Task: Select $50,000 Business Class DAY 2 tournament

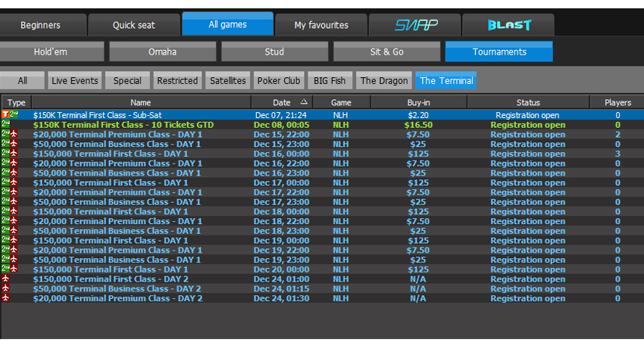Action: click(117, 289)
